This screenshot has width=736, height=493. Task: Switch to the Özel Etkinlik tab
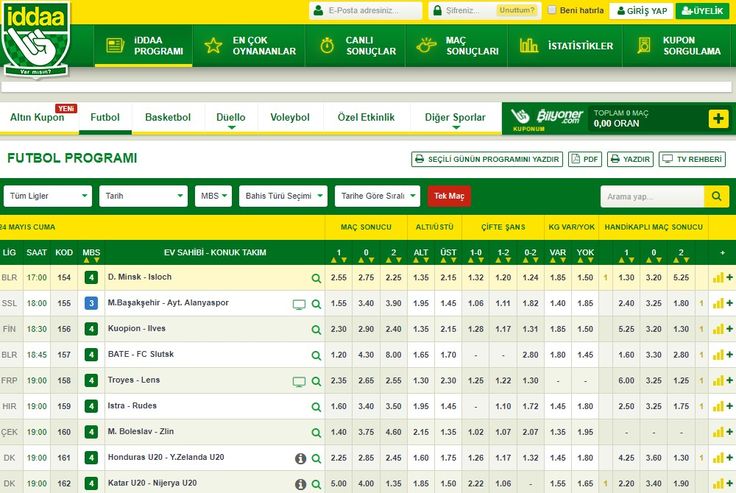366,117
